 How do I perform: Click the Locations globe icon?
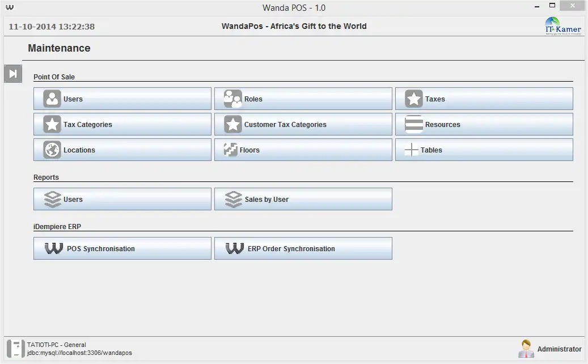(x=52, y=150)
